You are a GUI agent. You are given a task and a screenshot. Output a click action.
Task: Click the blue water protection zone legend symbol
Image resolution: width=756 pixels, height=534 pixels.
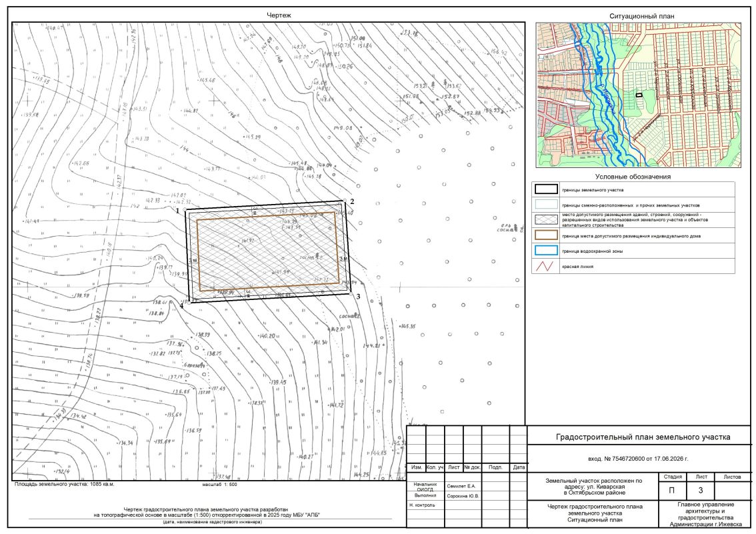click(546, 251)
